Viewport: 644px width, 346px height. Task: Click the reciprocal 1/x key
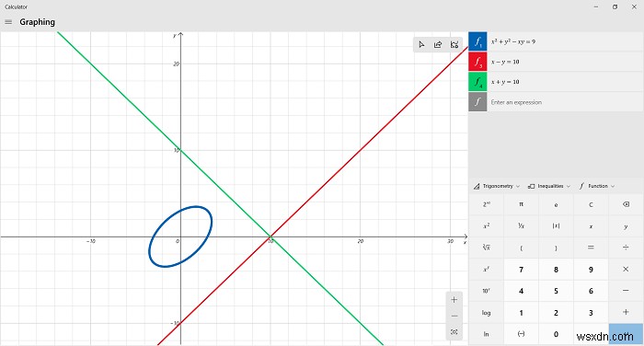[x=522, y=226]
